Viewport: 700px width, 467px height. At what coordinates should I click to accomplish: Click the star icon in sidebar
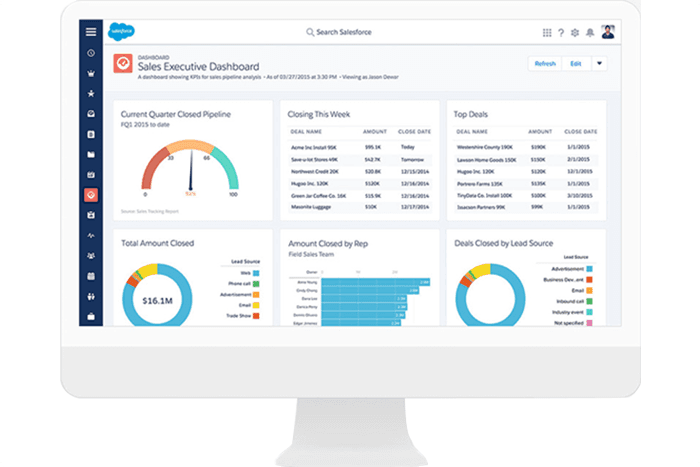pos(91,93)
